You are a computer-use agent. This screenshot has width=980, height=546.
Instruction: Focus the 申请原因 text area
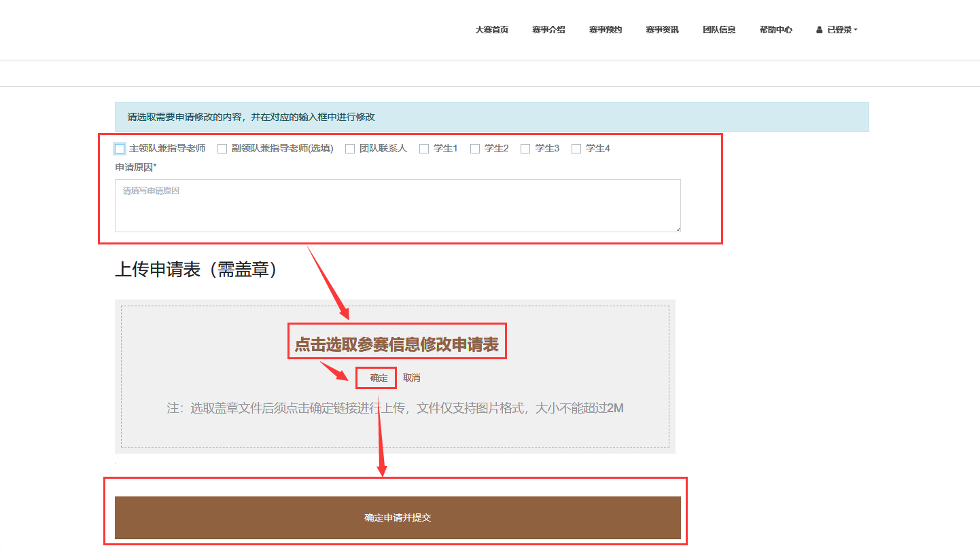398,206
